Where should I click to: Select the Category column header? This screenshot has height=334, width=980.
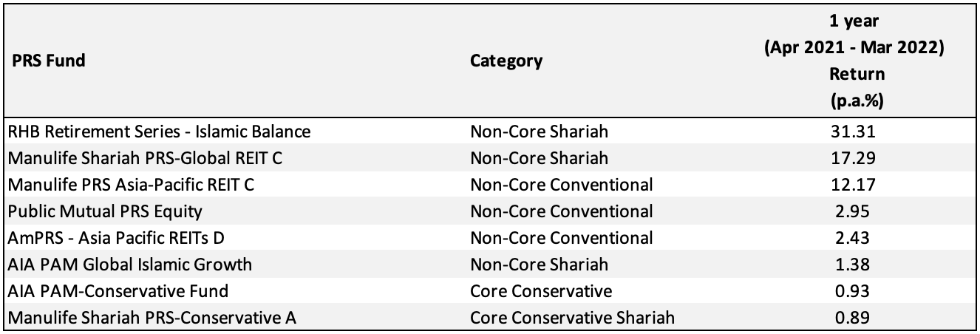pos(506,61)
